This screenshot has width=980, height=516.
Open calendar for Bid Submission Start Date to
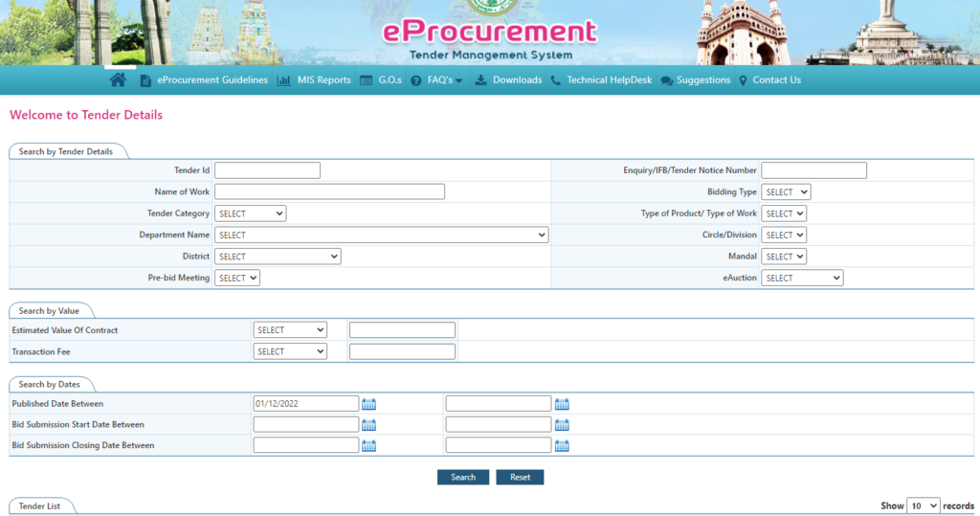[562, 425]
